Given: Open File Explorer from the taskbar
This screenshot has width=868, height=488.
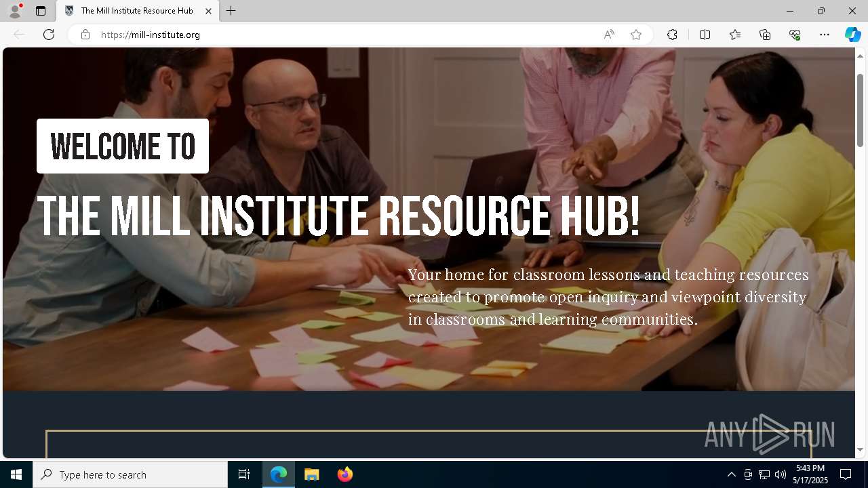Looking at the screenshot, I should [312, 474].
